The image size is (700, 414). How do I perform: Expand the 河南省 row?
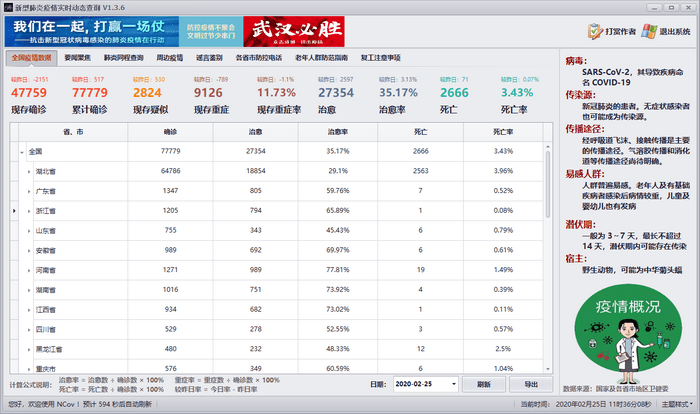pyautogui.click(x=29, y=271)
